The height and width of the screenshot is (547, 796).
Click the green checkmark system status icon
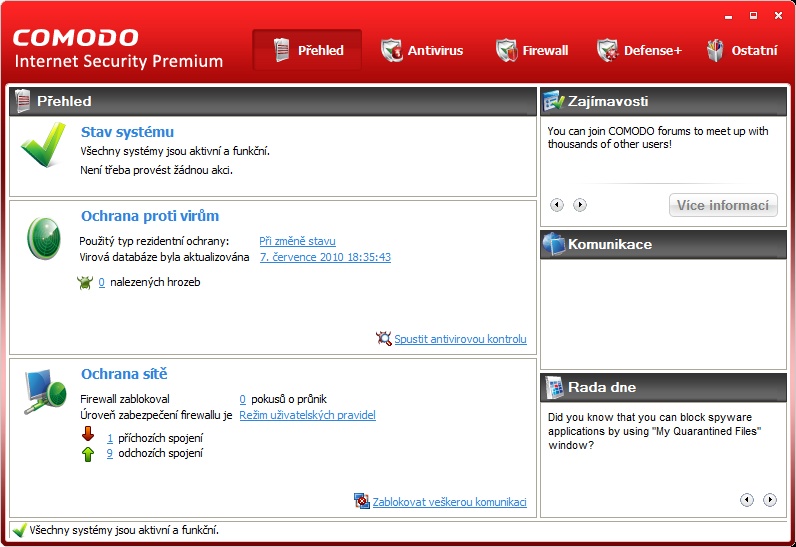[44, 145]
